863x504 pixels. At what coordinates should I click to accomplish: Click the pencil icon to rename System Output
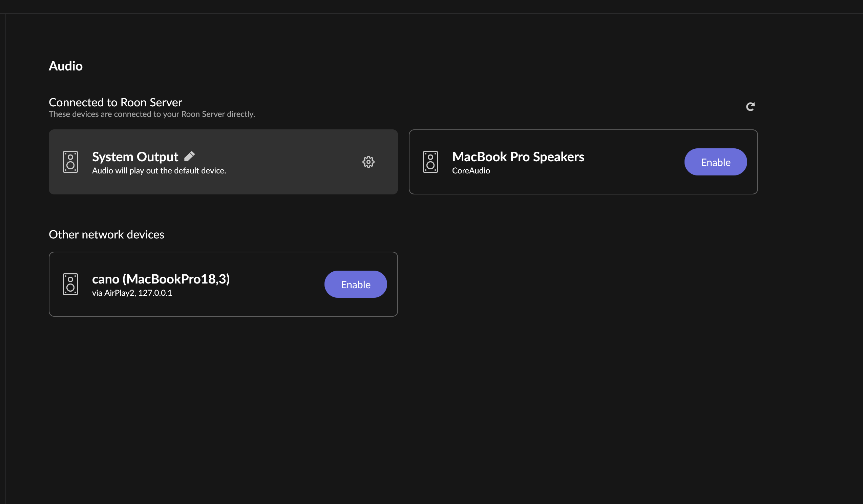click(189, 156)
